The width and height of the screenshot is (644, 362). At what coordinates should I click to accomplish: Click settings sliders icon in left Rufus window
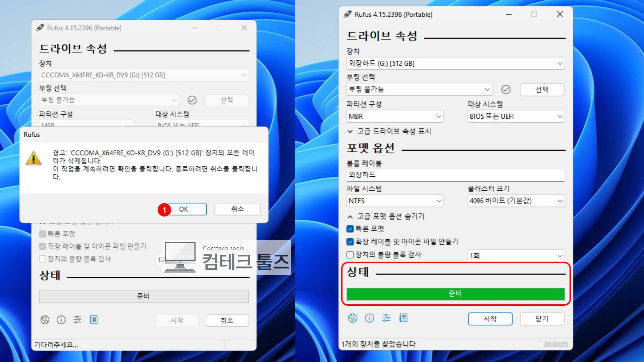click(77, 320)
